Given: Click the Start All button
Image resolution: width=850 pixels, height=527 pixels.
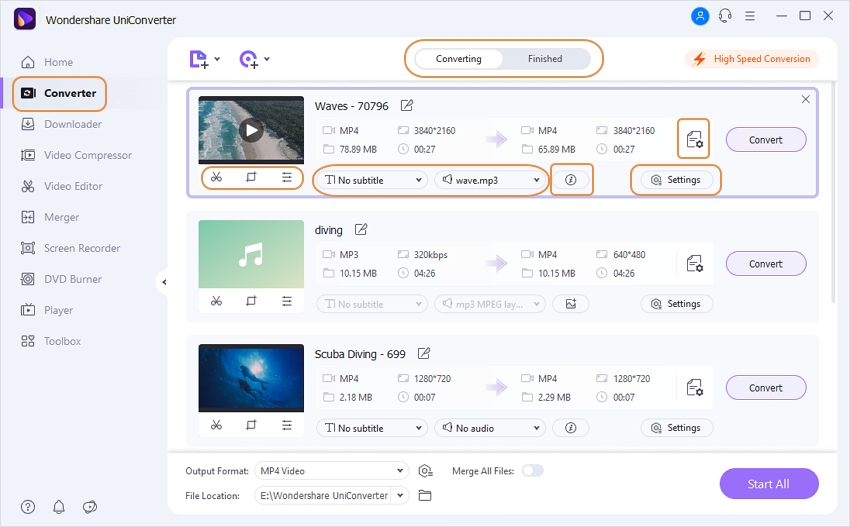Looking at the screenshot, I should coord(768,484).
